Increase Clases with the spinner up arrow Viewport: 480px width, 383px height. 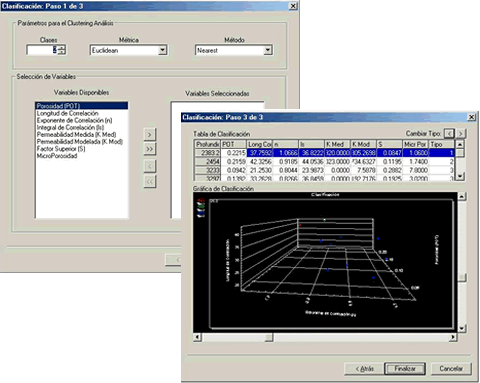coord(62,48)
